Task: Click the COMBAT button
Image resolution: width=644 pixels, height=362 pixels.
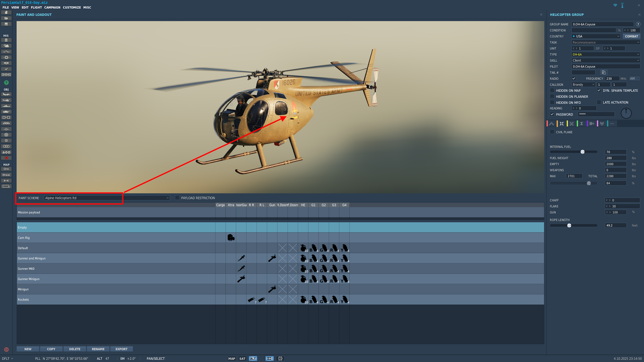Action: (631, 36)
